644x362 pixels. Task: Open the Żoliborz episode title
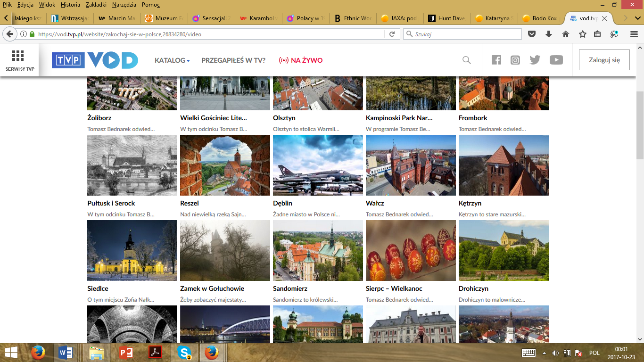99,118
